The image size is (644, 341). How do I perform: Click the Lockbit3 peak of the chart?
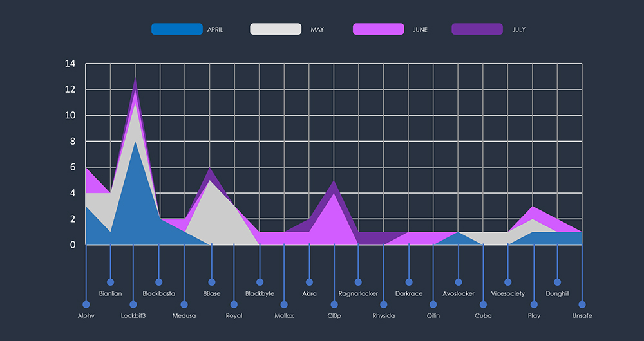(x=135, y=77)
